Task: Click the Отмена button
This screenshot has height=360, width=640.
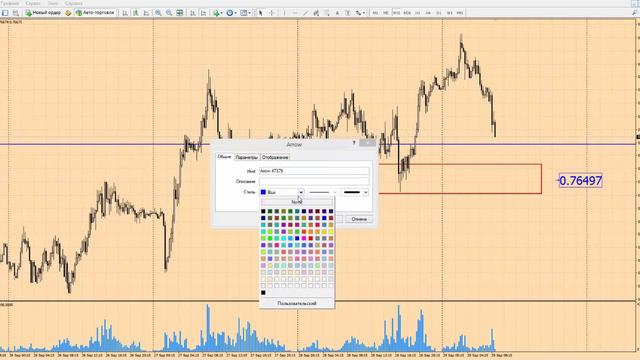Action: tap(359, 219)
